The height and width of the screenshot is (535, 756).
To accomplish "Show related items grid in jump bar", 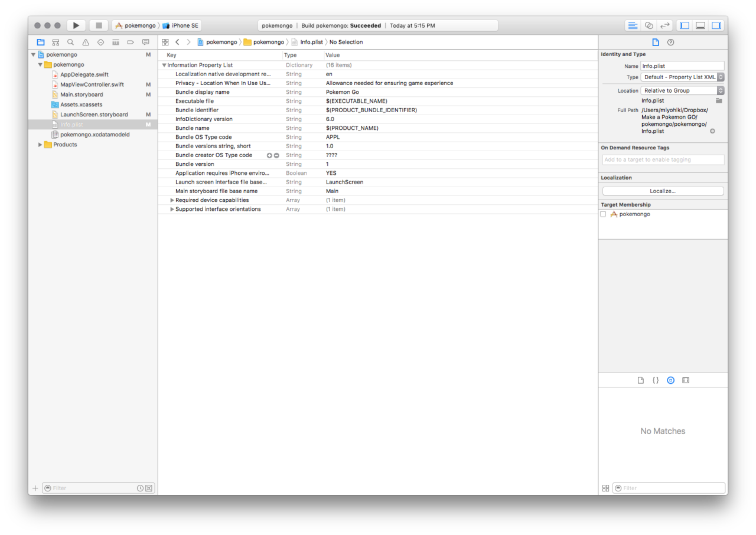I will (x=165, y=42).
